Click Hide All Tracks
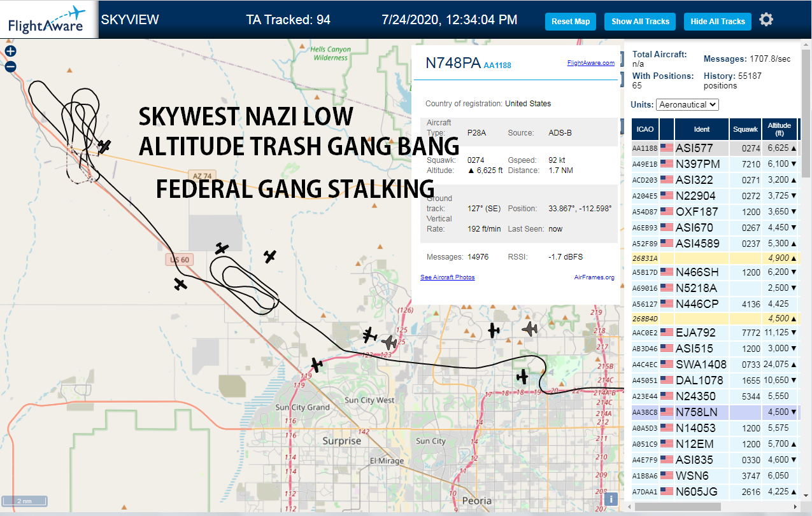812x516 pixels. [x=718, y=22]
